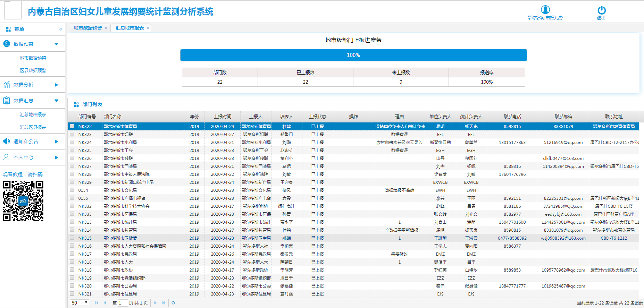The width and height of the screenshot is (644, 308).
Task: Select checkbox of 鄂尔多斯市卫健委 row
Action: (x=72, y=238)
